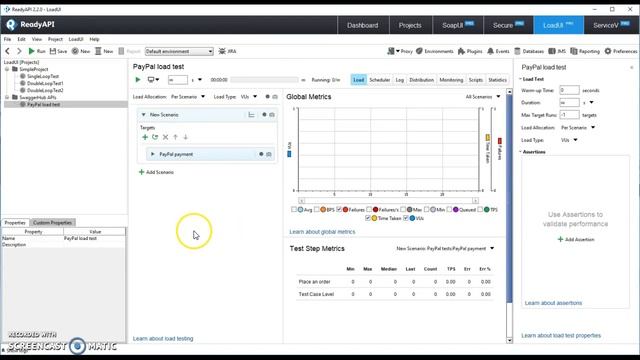Switch to the Scheduler tab
The width and height of the screenshot is (640, 360).
(x=380, y=80)
